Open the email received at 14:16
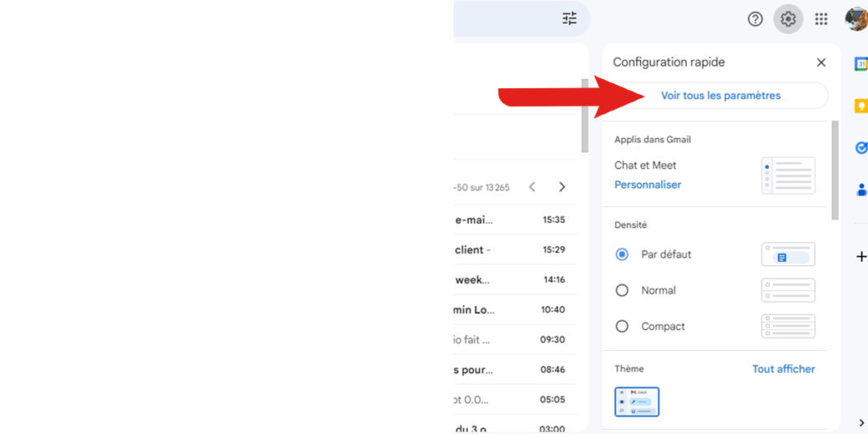 (515, 280)
